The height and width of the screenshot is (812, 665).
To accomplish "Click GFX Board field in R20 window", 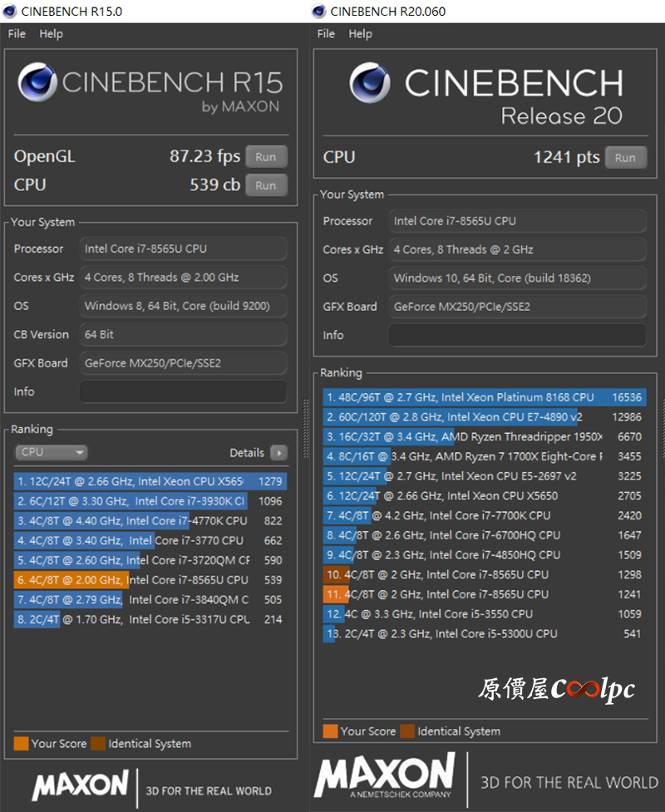I will 517,307.
